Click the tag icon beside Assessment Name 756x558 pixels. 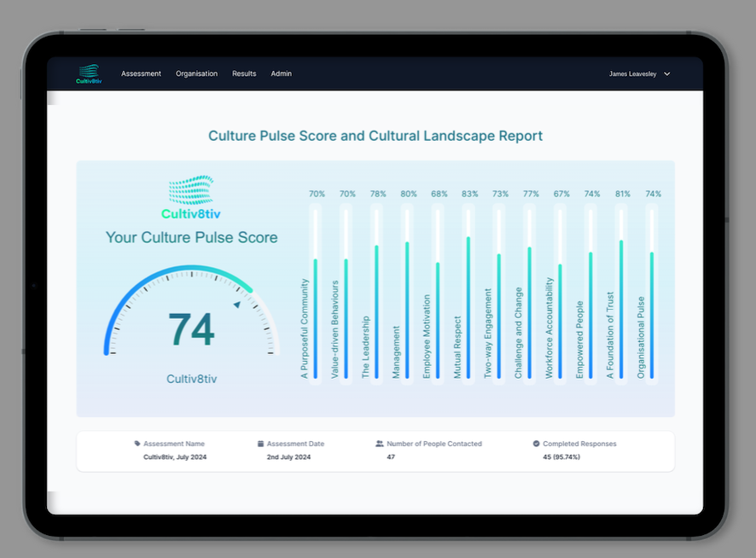click(137, 444)
